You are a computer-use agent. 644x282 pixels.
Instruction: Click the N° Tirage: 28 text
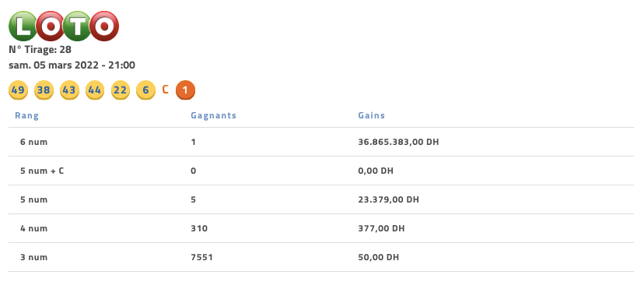coord(40,50)
